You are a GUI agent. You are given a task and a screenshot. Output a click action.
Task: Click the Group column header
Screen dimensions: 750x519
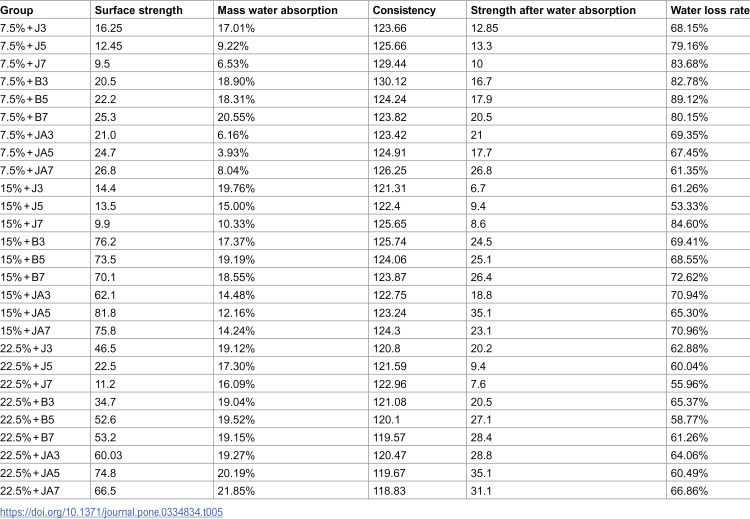click(x=17, y=10)
